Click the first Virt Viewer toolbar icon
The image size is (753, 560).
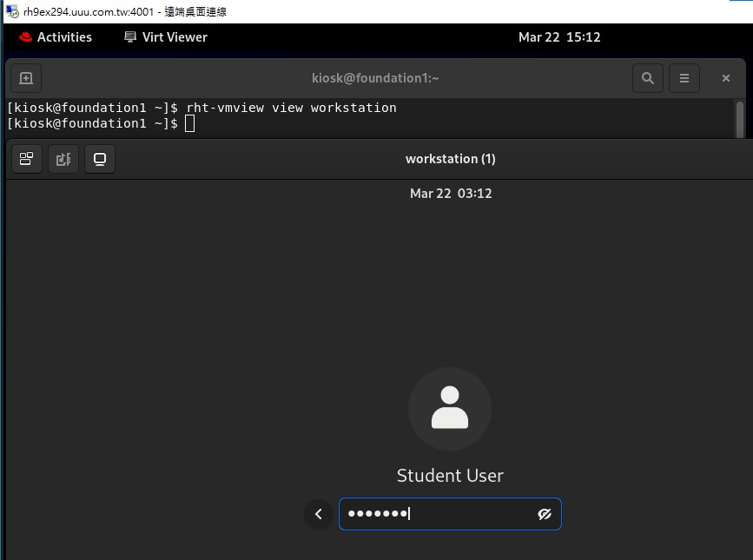pyautogui.click(x=26, y=159)
